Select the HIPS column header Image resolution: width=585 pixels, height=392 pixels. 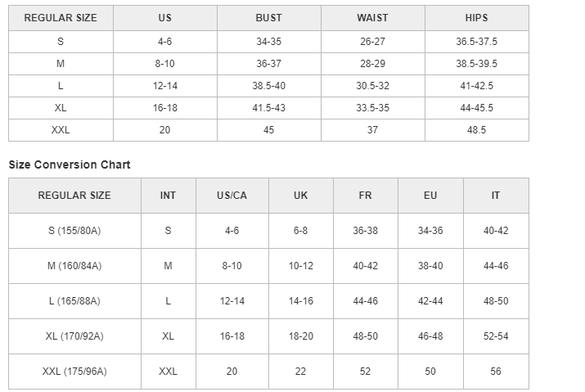(x=476, y=18)
